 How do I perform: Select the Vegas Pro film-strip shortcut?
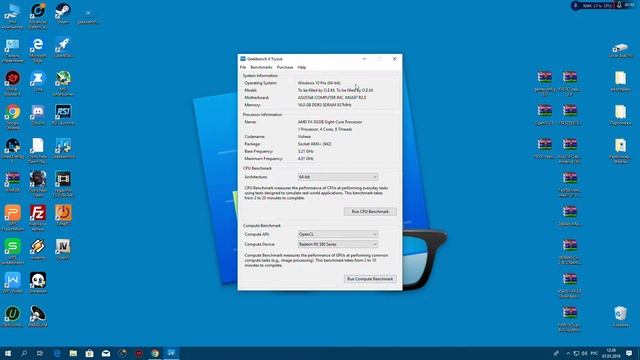click(63, 184)
